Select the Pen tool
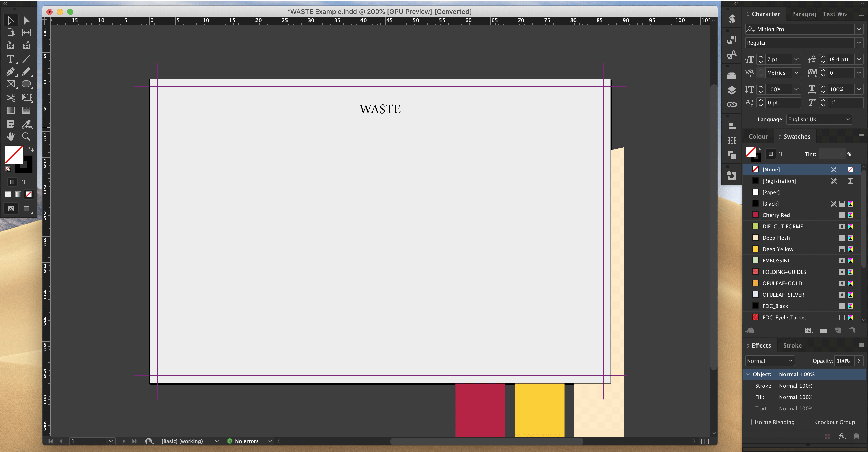 click(10, 72)
